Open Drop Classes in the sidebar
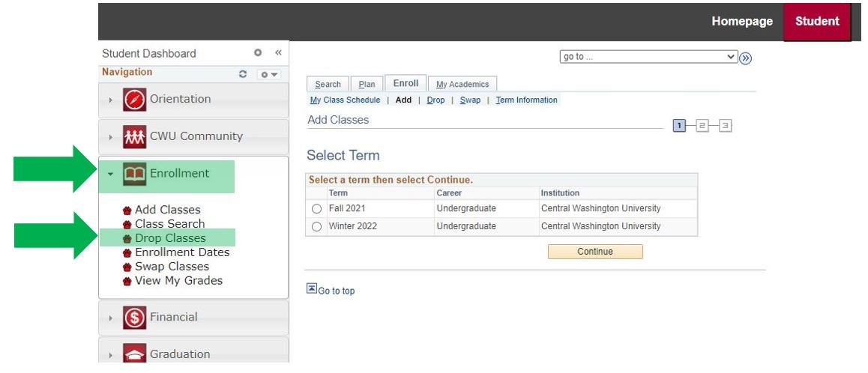 tap(170, 238)
